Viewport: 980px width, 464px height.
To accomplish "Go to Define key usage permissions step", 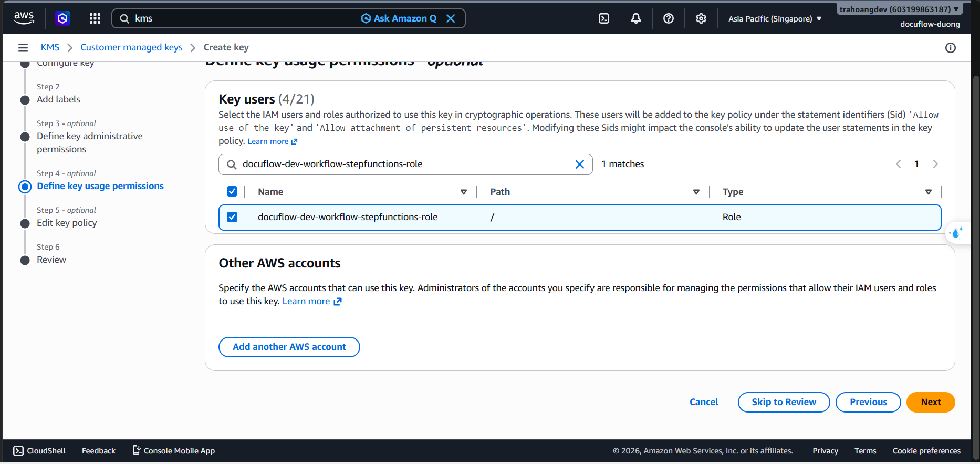I will click(x=100, y=186).
